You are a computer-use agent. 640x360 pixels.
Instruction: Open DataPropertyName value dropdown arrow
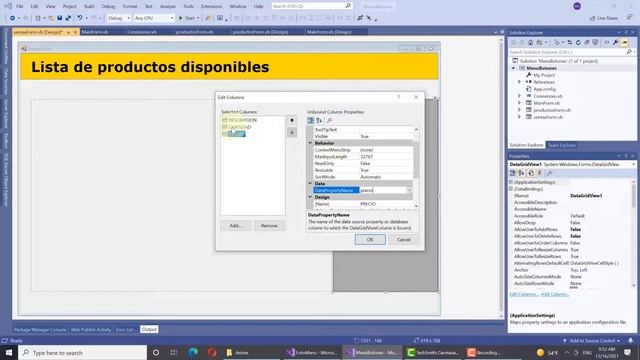click(x=409, y=190)
